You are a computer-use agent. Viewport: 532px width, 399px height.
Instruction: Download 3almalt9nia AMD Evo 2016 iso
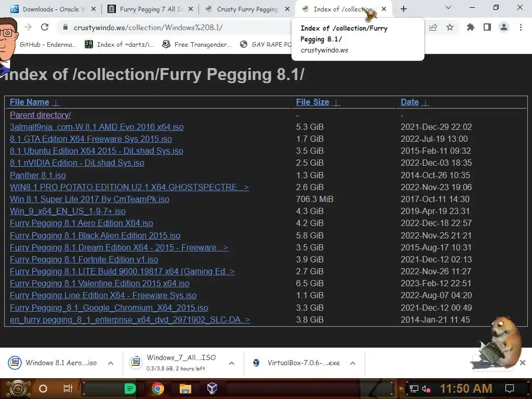pos(97,127)
